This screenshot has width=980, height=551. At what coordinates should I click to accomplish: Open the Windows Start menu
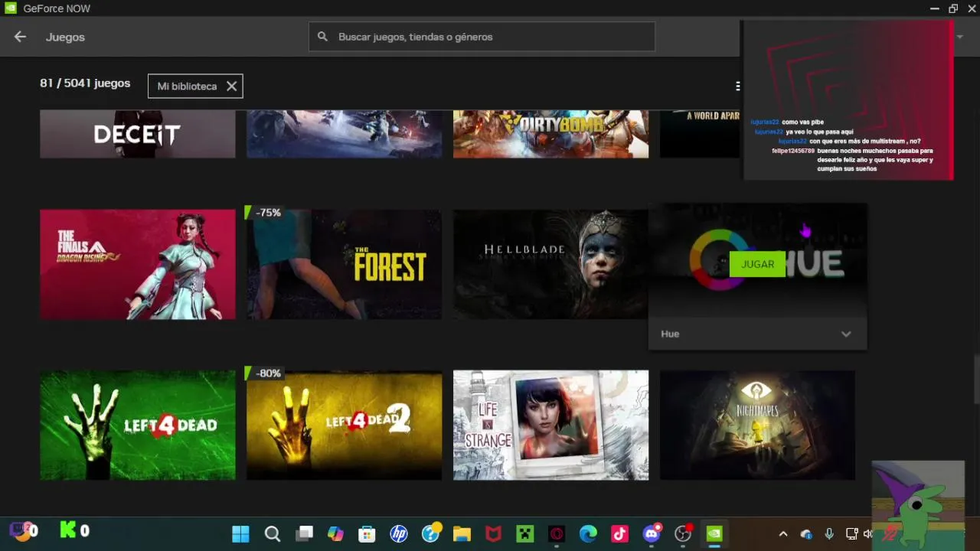[x=240, y=533]
